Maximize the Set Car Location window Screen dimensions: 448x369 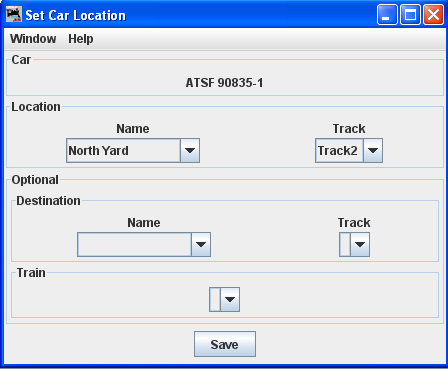click(x=410, y=15)
